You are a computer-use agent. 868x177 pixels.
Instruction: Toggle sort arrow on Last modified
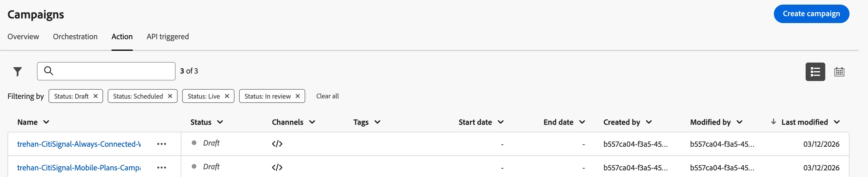[774, 121]
